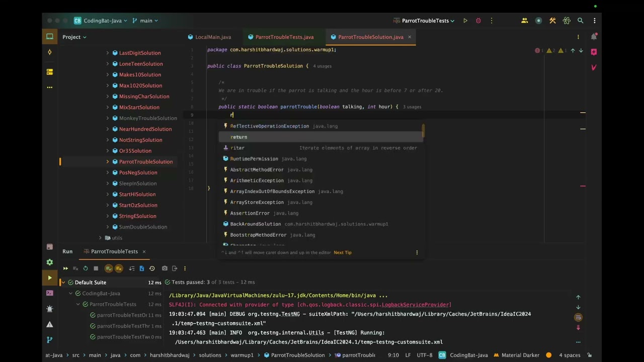Open completion popup options menu
The height and width of the screenshot is (362, 644).
[x=417, y=252]
